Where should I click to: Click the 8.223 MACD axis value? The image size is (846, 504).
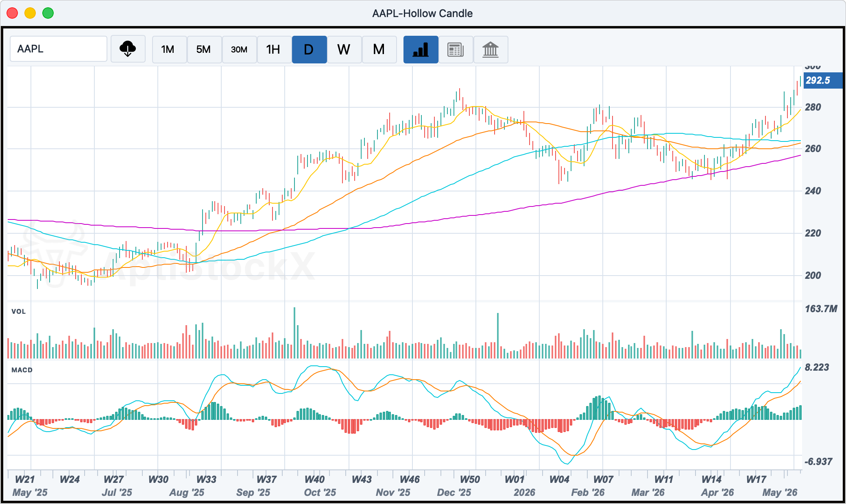click(817, 367)
